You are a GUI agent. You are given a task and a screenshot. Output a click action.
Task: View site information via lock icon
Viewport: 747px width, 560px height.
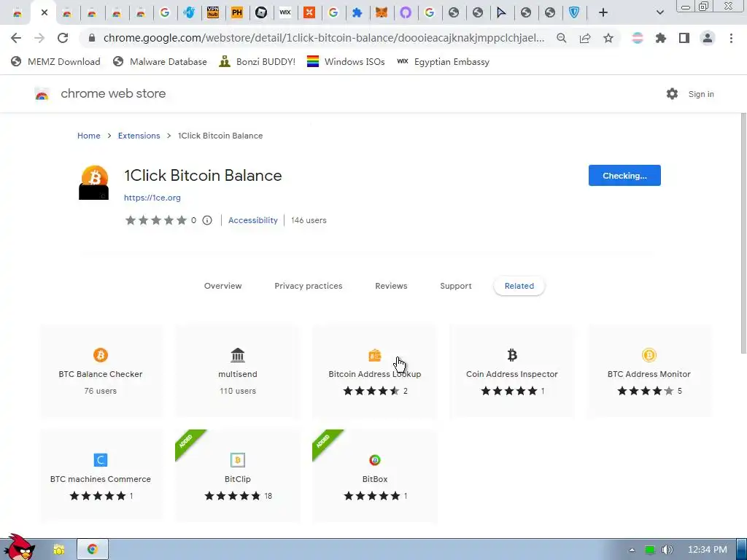click(92, 38)
